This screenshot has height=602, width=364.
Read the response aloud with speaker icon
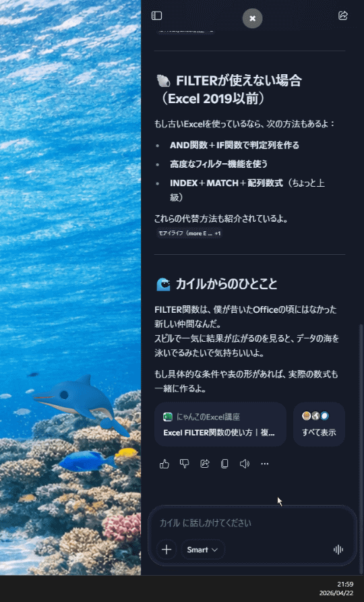pos(245,464)
